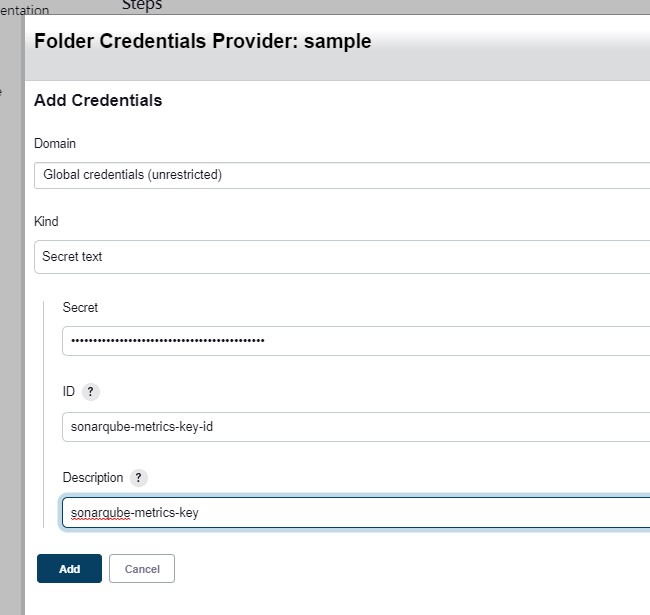650x615 pixels.
Task: Click the Domain label
Action: click(55, 143)
